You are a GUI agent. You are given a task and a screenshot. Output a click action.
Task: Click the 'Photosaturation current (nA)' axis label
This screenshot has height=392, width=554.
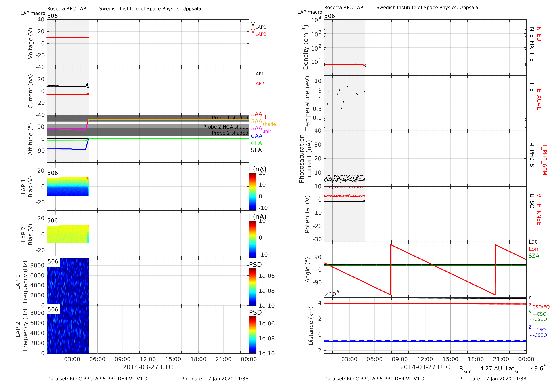tap(305, 159)
